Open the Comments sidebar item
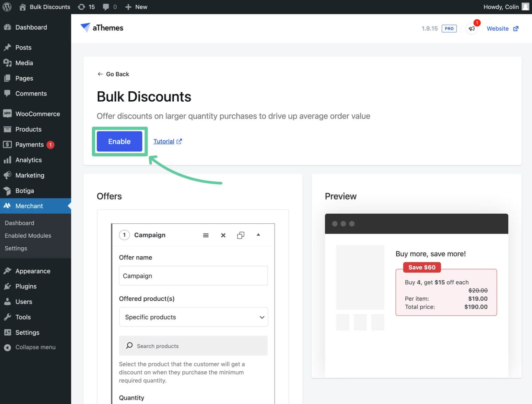This screenshot has height=404, width=532. tap(36, 93)
